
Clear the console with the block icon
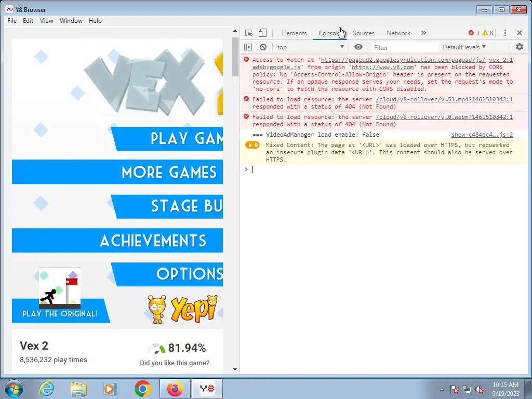(x=263, y=47)
